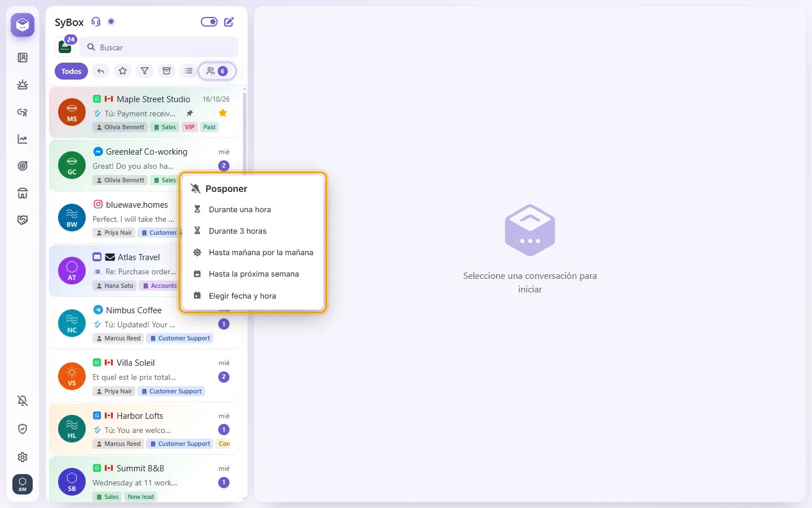
Task: Toggle the switch next to compose icon
Action: tap(209, 22)
